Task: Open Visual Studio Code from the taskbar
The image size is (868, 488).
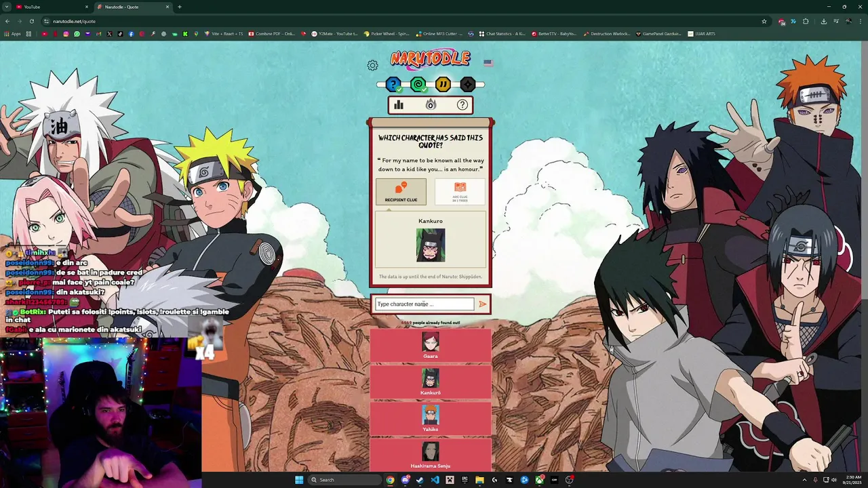Action: [435, 480]
